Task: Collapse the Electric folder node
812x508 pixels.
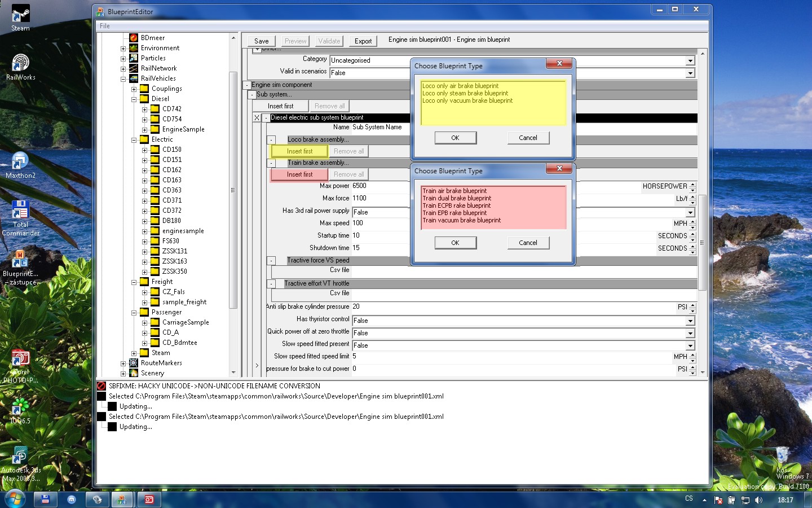Action: point(134,140)
